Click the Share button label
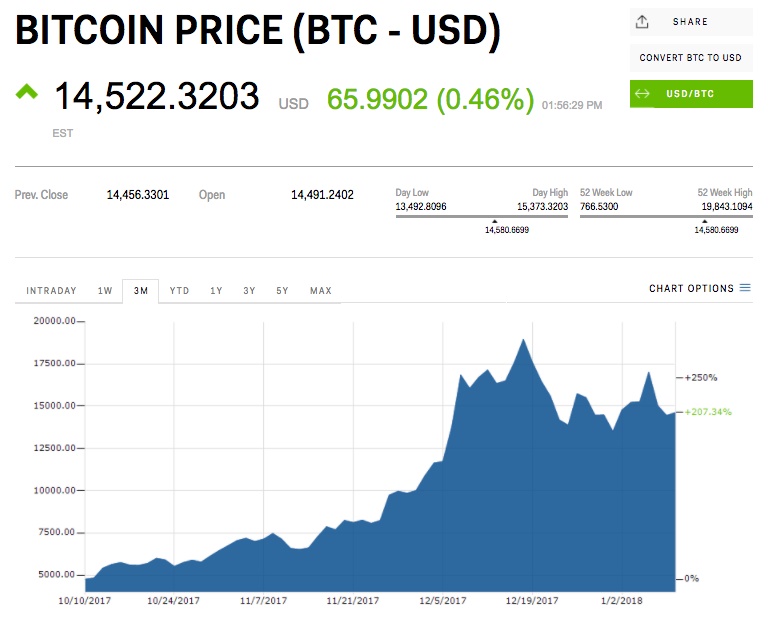 (x=690, y=21)
